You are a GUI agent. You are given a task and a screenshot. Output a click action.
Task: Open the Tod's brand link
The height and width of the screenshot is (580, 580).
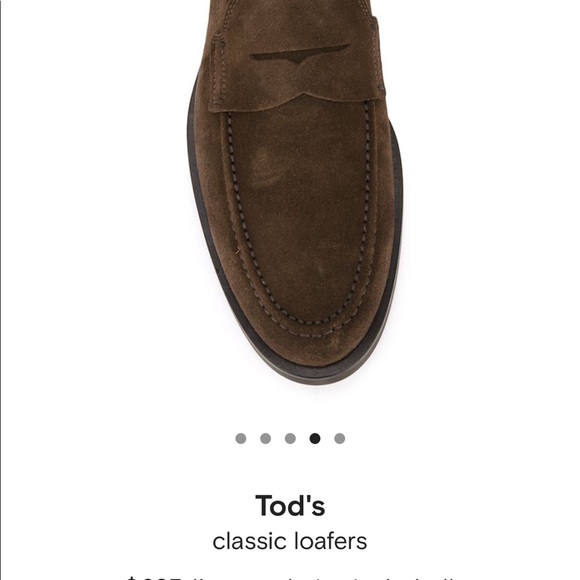pos(290,506)
